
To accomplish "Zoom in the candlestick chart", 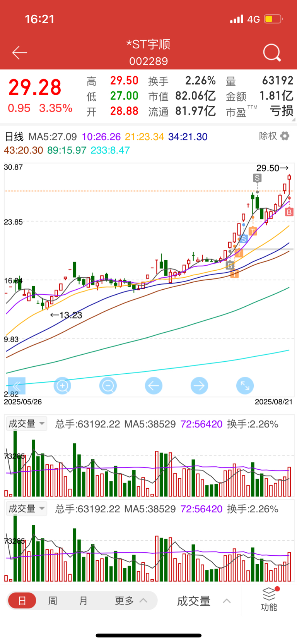I will click(62, 386).
